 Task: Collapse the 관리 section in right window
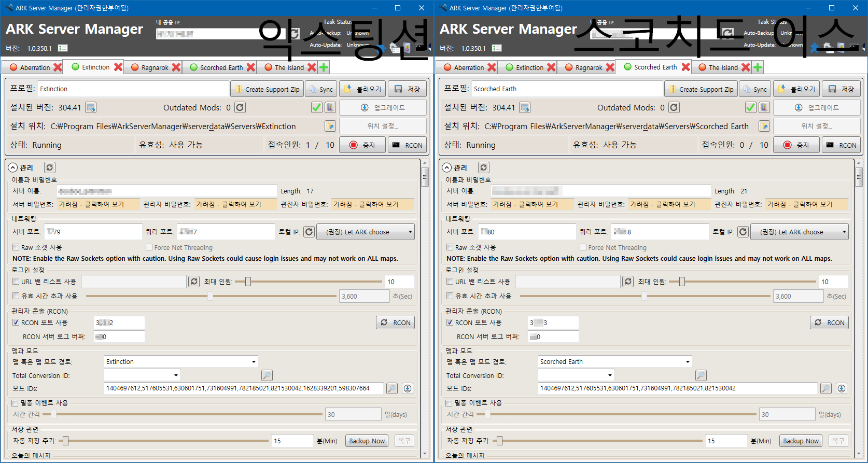pos(447,167)
